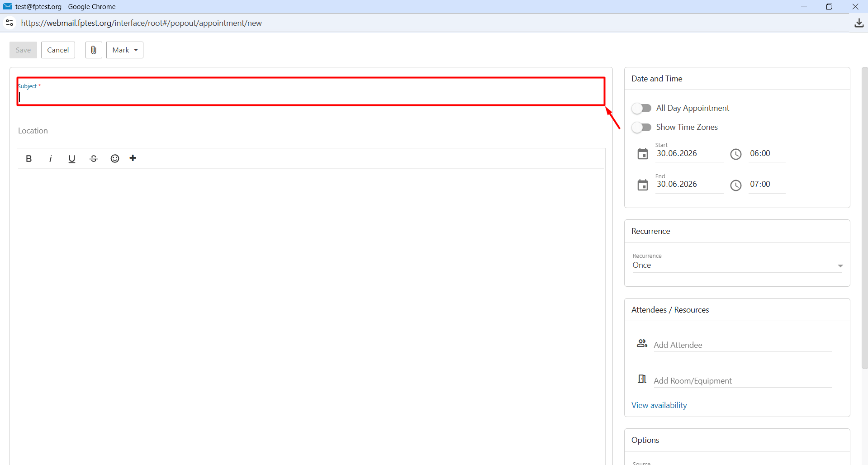This screenshot has height=465, width=868.
Task: Click the paperclip attachment icon
Action: point(94,50)
